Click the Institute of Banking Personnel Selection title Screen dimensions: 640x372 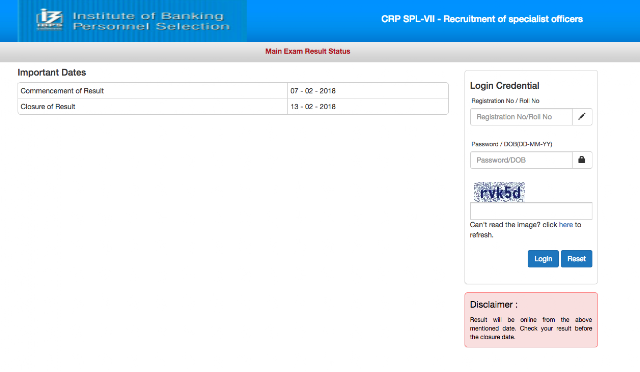pos(151,21)
